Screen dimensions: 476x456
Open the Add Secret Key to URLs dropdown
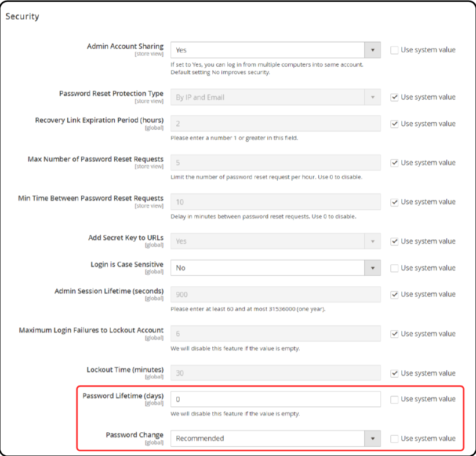tap(275, 241)
